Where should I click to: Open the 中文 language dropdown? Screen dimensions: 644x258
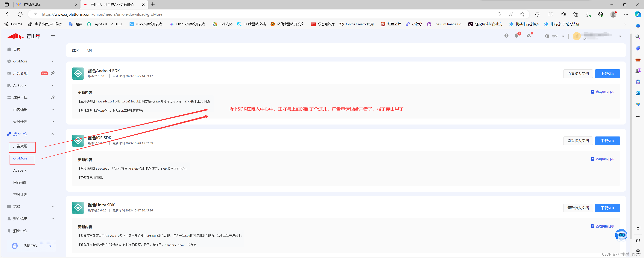point(555,36)
